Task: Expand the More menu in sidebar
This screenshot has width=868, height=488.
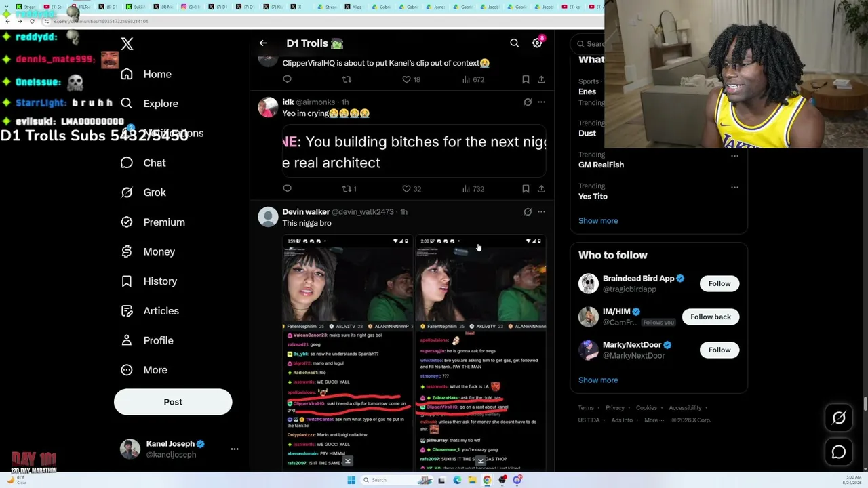Action: (x=144, y=370)
